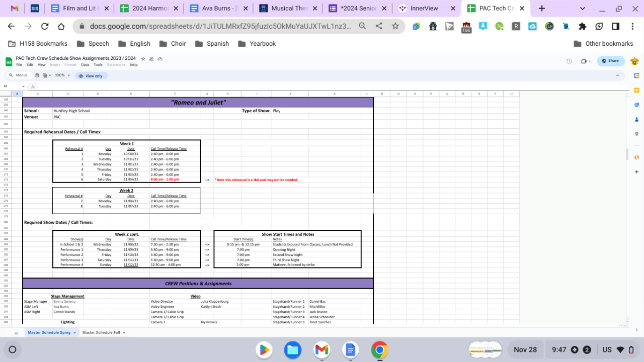Switch to the Master Schedule Fall sheet
644x362 pixels.
pos(101,333)
